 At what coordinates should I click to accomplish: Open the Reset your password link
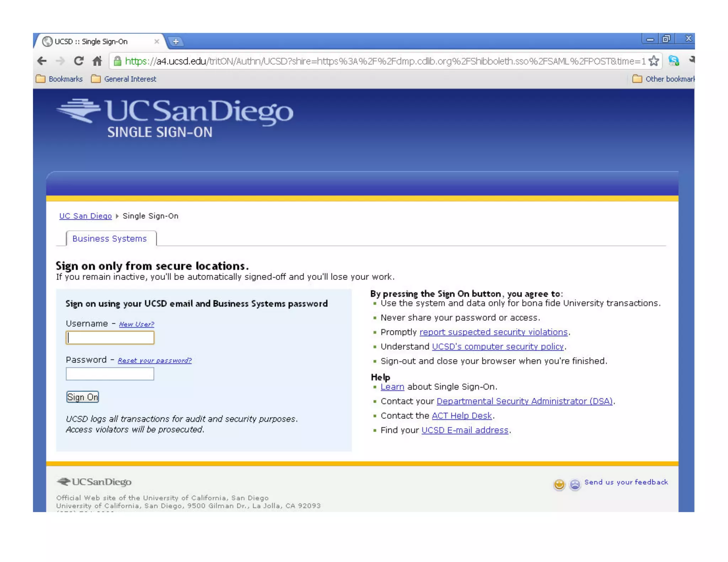tap(155, 360)
